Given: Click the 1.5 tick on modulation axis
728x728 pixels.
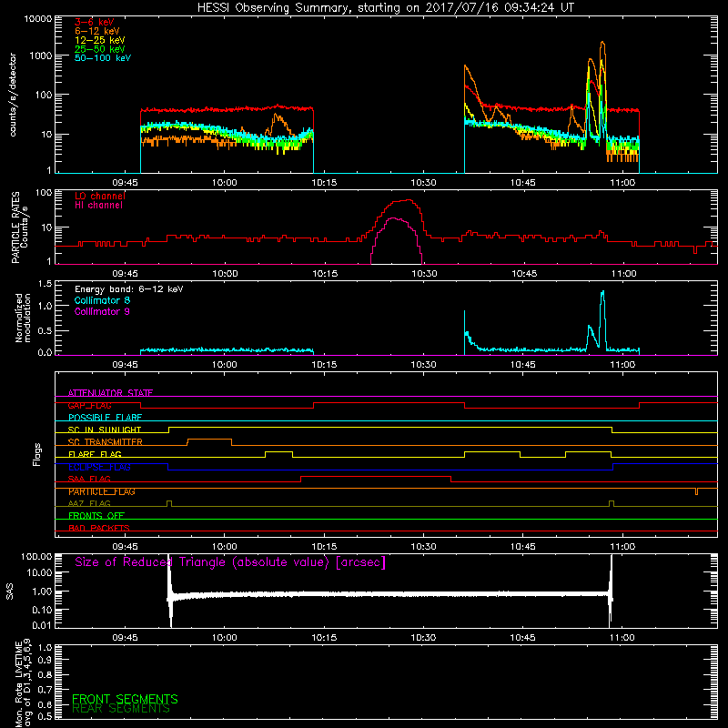Looking at the screenshot, I should (x=45, y=284).
